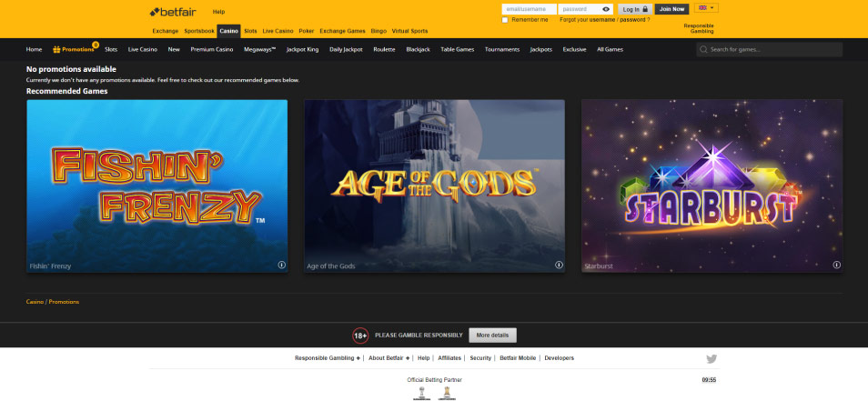Click forgot password link
The height and width of the screenshot is (401, 868).
click(x=632, y=20)
